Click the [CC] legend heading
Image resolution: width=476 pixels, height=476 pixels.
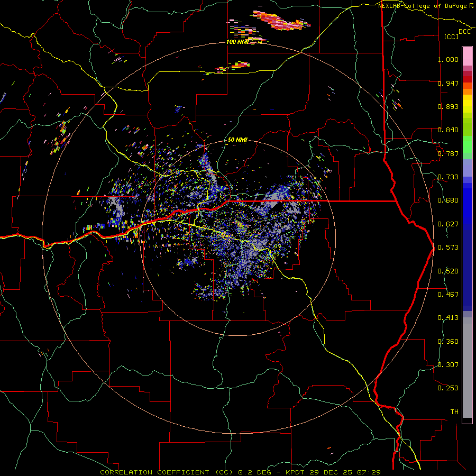(x=451, y=36)
